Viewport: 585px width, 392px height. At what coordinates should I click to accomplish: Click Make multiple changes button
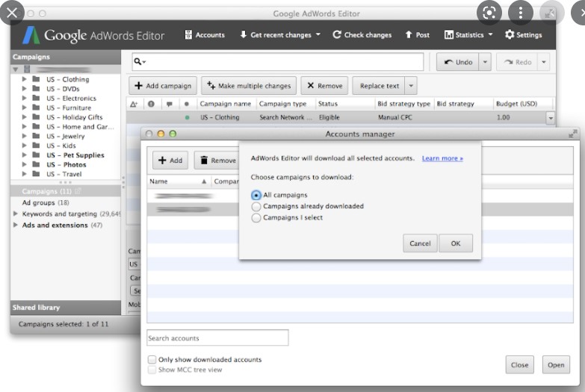point(249,86)
